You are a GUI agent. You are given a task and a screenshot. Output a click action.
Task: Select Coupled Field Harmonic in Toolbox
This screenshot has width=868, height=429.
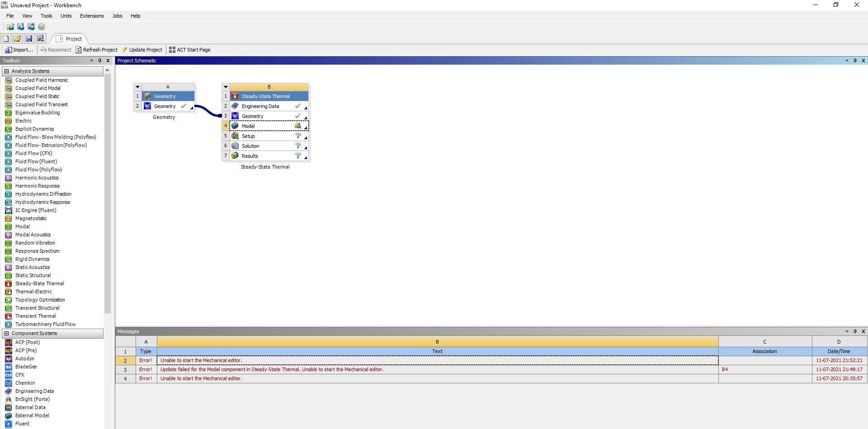coord(41,80)
